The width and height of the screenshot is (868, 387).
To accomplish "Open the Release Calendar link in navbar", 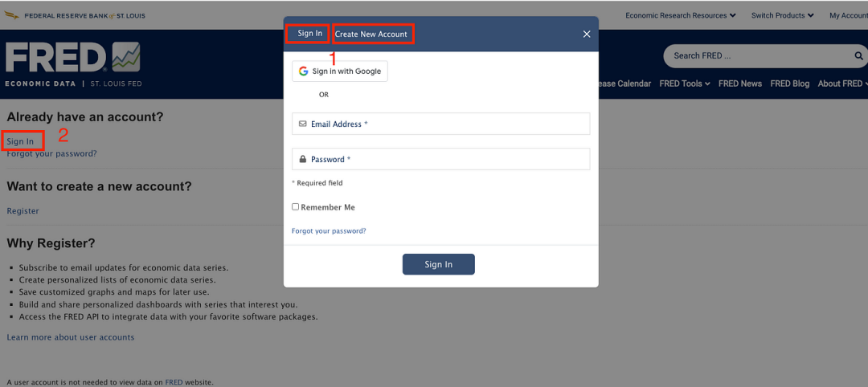I will (624, 84).
